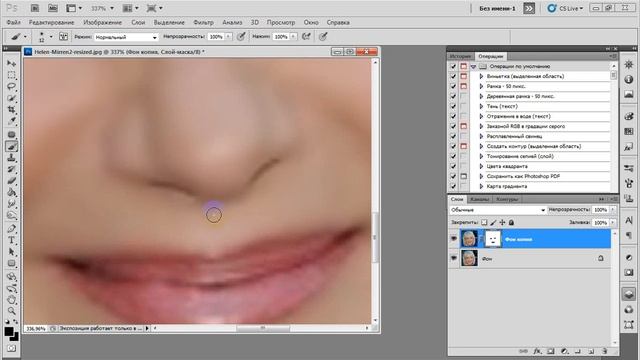
Task: Select the Horizontal Type tool
Action: click(x=11, y=240)
